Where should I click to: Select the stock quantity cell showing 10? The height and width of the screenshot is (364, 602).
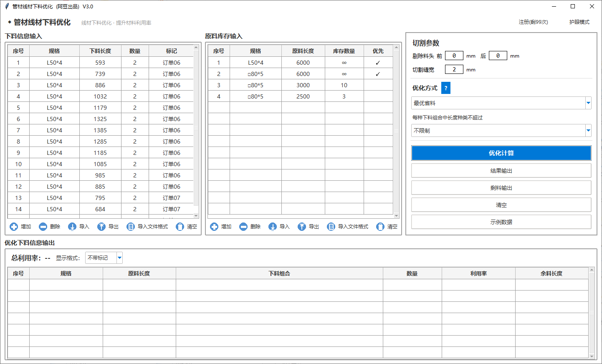coord(344,85)
